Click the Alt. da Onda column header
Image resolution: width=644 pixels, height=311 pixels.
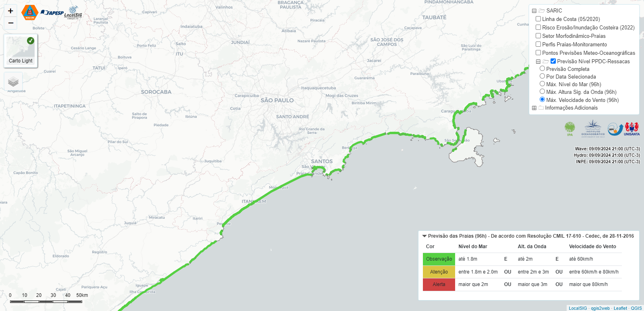532,247
